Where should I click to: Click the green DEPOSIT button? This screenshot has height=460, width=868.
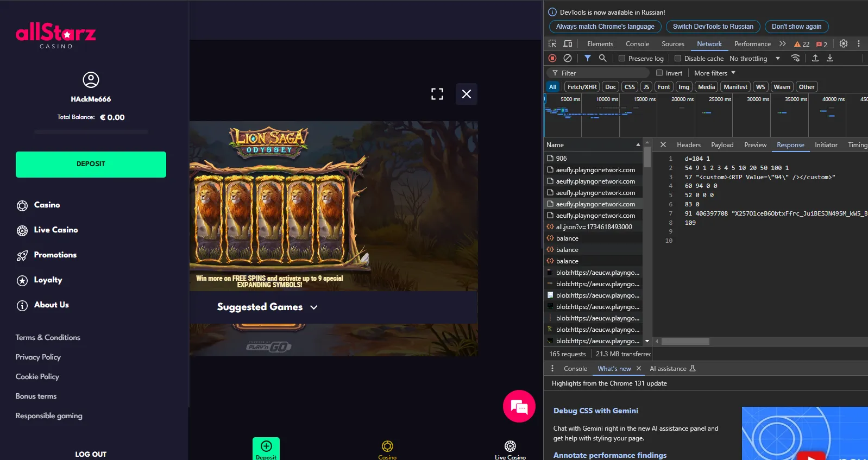[x=91, y=164]
